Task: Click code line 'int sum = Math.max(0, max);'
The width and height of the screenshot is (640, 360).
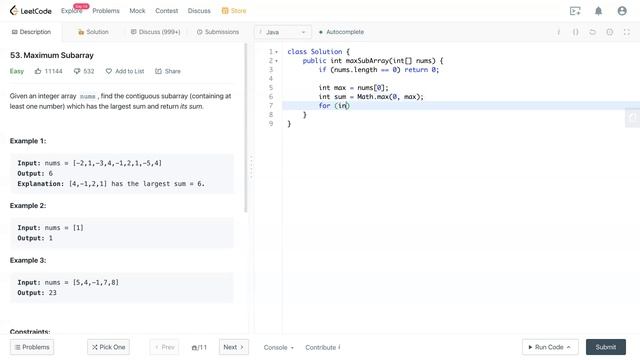Action: point(371,97)
